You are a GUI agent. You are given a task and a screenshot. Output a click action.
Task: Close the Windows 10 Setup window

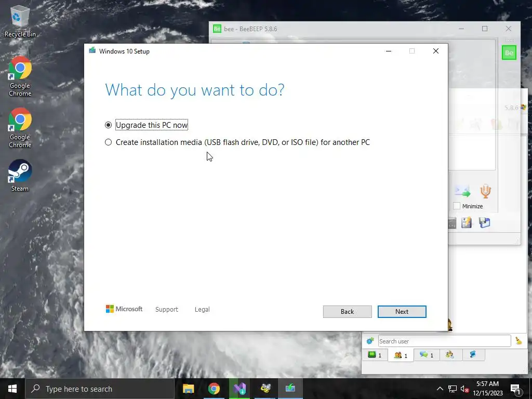tap(436, 51)
